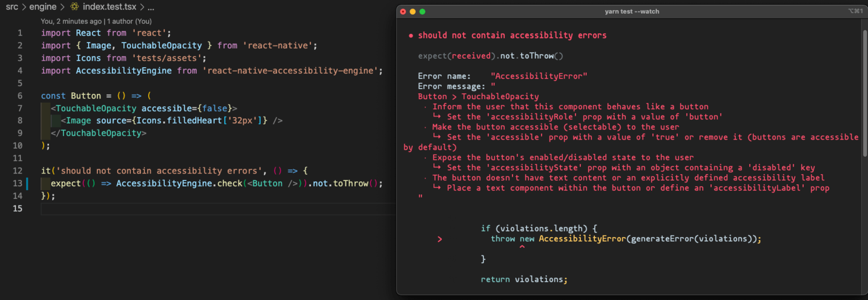Click the red bullet beside the failing test name

(x=411, y=36)
